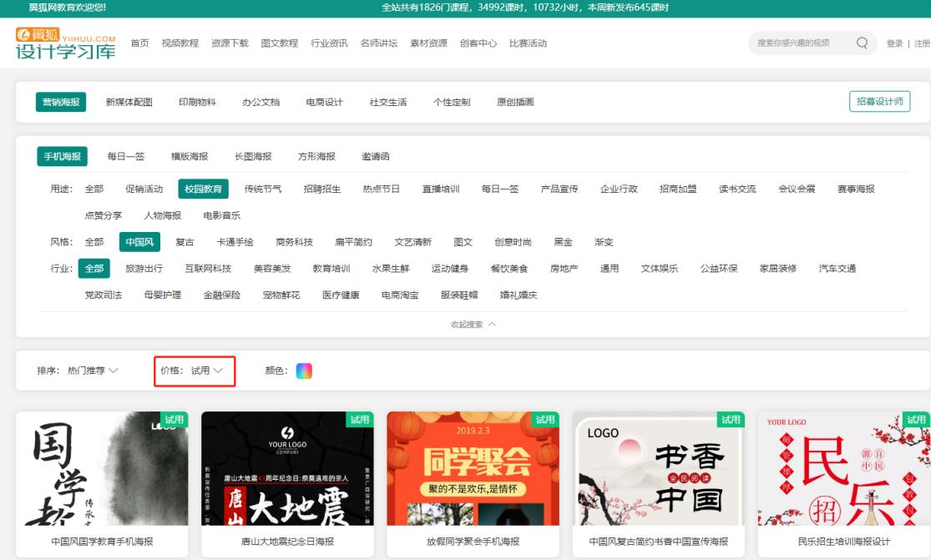Image resolution: width=931 pixels, height=560 pixels.
Task: Switch to 新媒体配图 category tab
Action: pyautogui.click(x=129, y=102)
